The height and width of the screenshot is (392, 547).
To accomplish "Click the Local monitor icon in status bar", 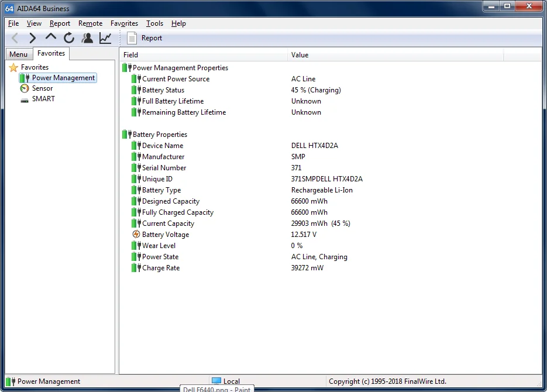I will click(x=216, y=381).
